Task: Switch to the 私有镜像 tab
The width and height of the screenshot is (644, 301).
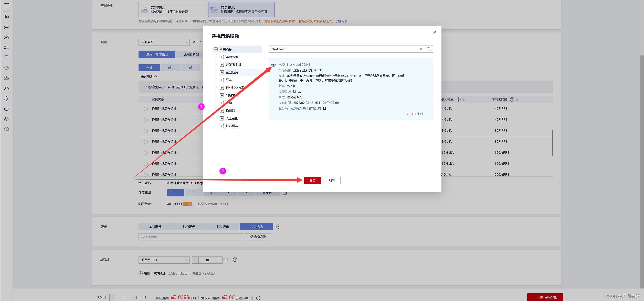Action: 189,227
